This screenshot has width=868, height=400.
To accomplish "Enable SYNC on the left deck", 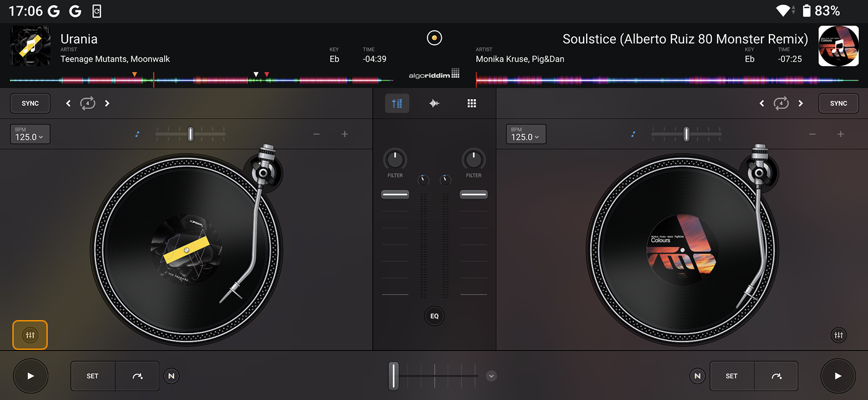I will [30, 103].
